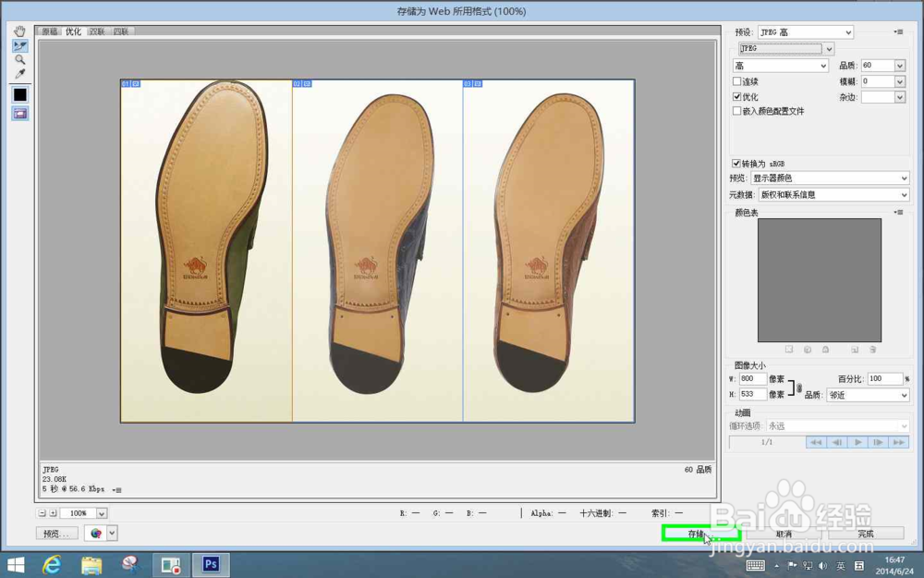924x578 pixels.
Task: Select slice 02 with the blue shoe
Action: click(378, 251)
